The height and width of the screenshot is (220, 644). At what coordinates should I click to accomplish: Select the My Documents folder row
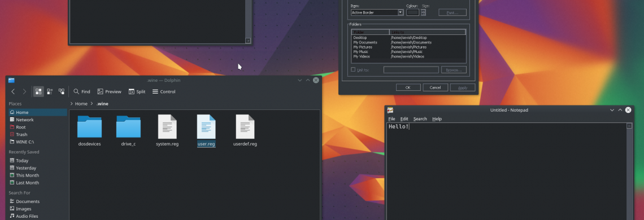pyautogui.click(x=408, y=42)
